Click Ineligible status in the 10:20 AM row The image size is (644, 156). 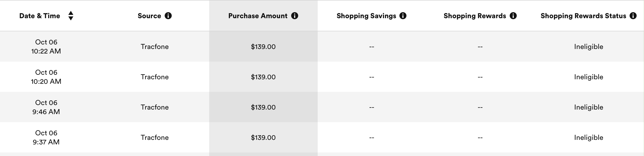[x=589, y=77]
